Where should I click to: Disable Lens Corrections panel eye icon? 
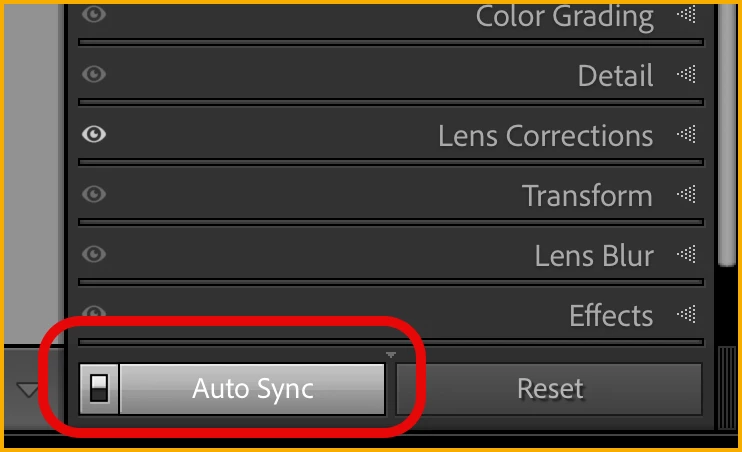(x=94, y=134)
